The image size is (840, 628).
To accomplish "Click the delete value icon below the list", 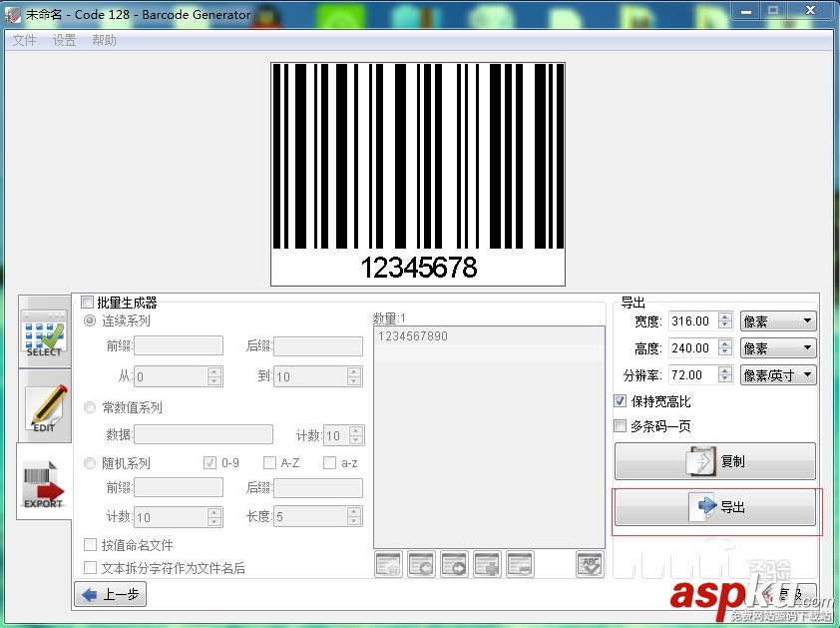I will point(520,564).
